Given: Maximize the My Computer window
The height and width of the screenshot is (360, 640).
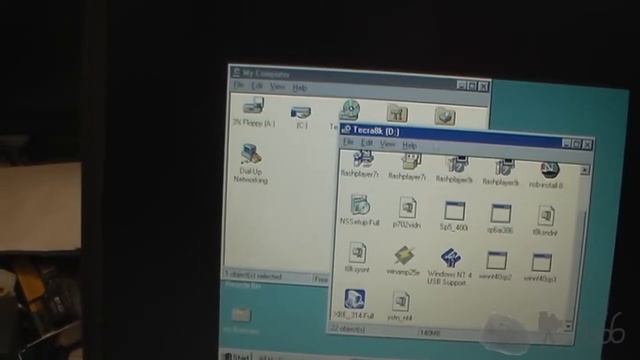Looking at the screenshot, I should click(x=472, y=86).
